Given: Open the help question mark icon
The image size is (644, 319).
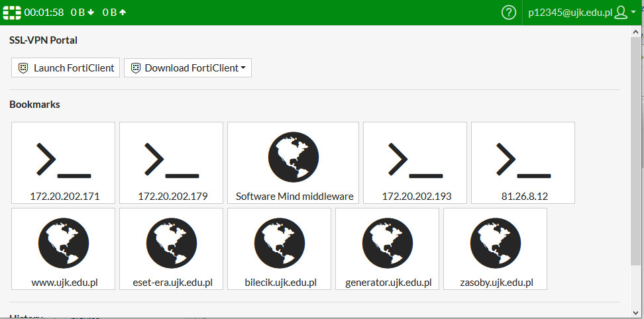Looking at the screenshot, I should 509,13.
